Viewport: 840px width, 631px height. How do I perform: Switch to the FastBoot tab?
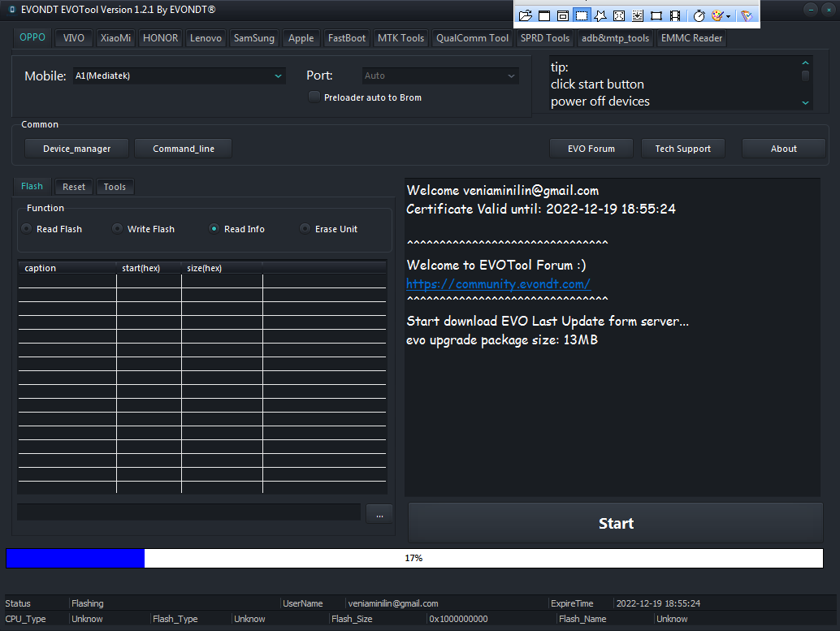coord(347,38)
